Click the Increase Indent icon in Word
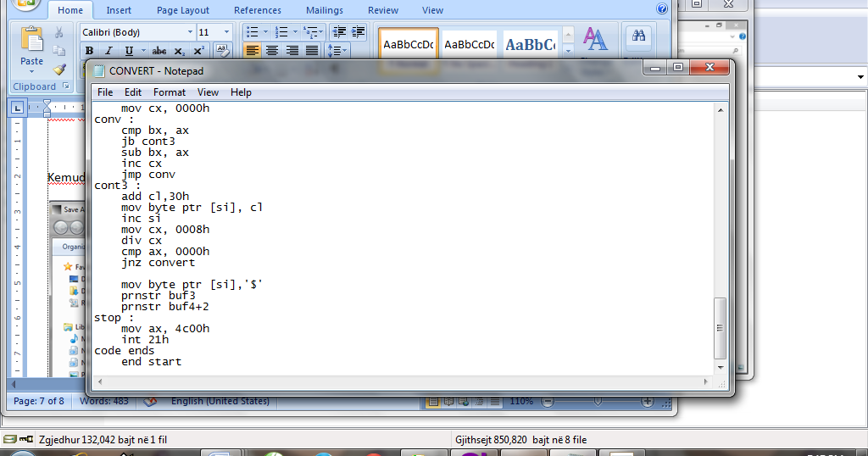This screenshot has width=868, height=456. click(x=359, y=32)
